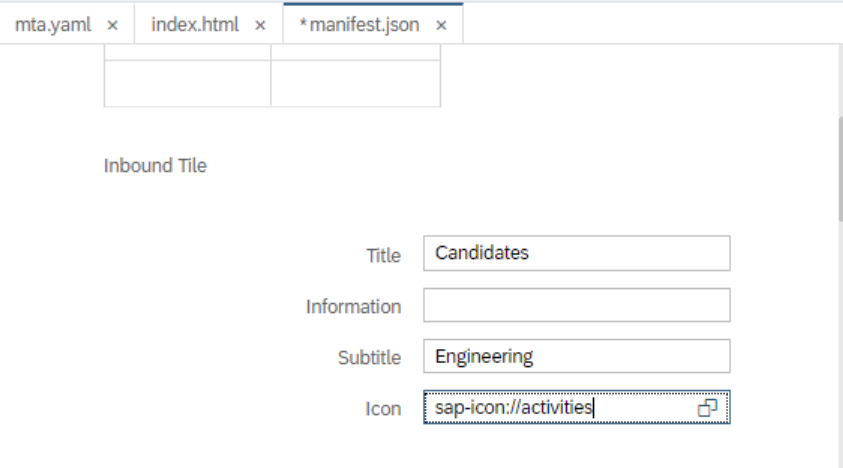Place cursor in the sap-icon://activities text field
843x468 pixels.
pos(560,408)
